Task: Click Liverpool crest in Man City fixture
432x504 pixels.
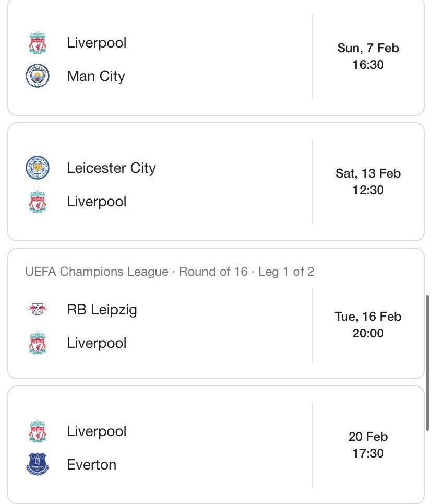Action: [x=38, y=42]
